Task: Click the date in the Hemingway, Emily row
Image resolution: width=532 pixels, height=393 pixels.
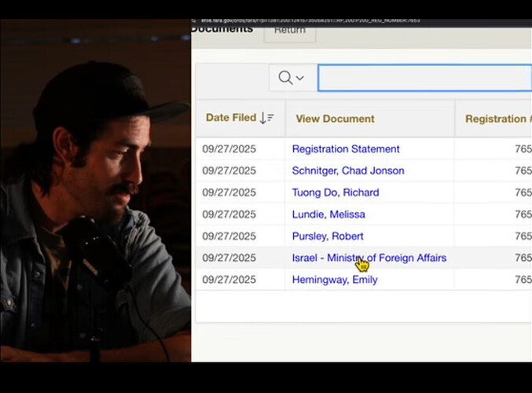Action: (x=229, y=280)
